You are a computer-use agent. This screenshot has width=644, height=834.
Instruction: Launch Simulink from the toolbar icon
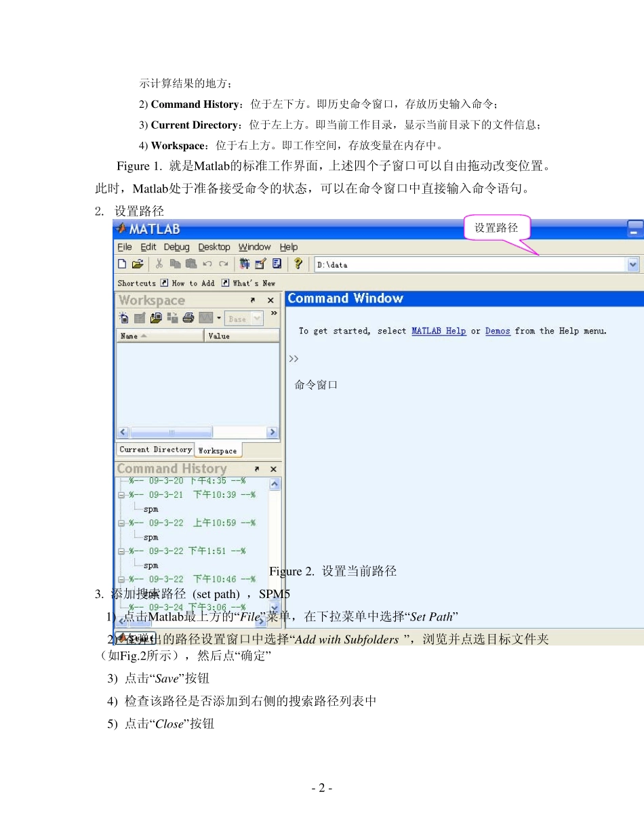pyautogui.click(x=245, y=264)
